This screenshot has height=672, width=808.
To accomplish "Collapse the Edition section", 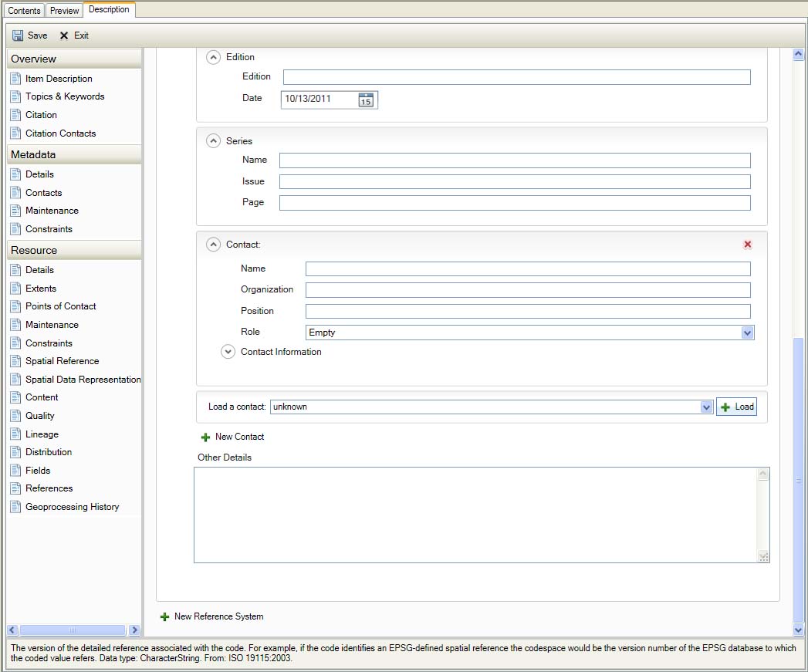I will point(213,57).
